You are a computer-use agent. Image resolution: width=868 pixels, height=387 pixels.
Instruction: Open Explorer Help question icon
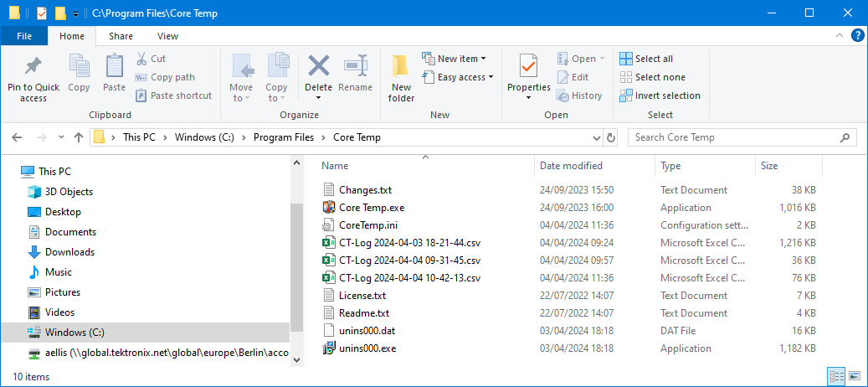click(x=856, y=36)
